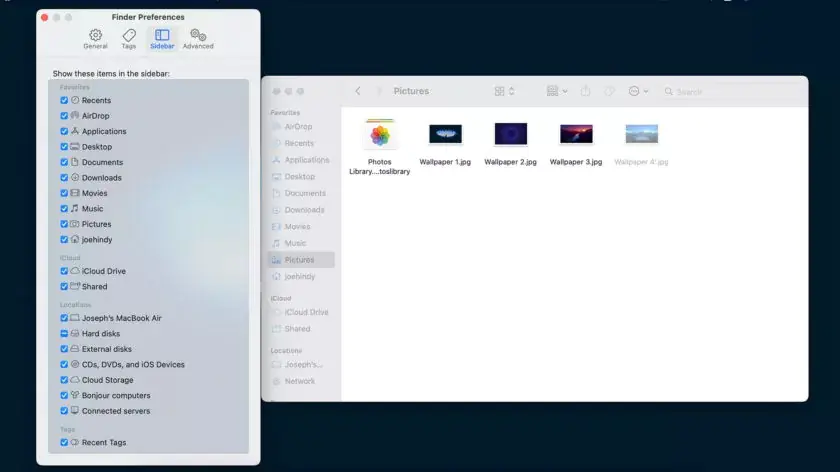Viewport: 840px width, 472px height.
Task: Open Downloads in Finder window sidebar
Action: (x=301, y=210)
